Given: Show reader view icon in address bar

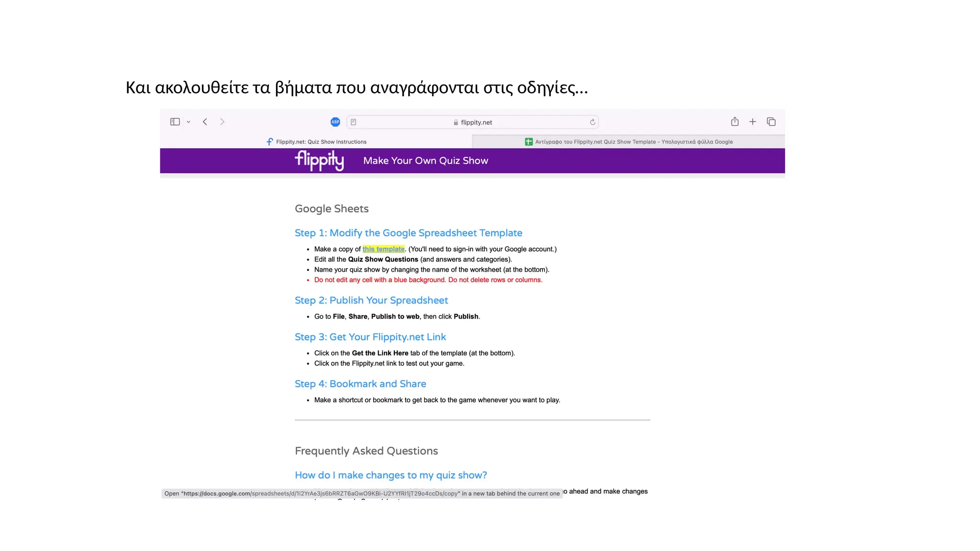Looking at the screenshot, I should 354,122.
